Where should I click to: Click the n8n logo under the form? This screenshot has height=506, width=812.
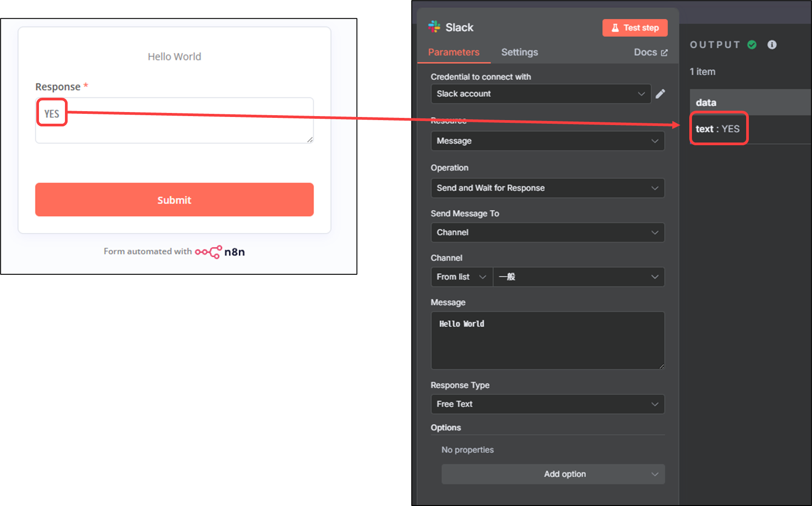(220, 252)
